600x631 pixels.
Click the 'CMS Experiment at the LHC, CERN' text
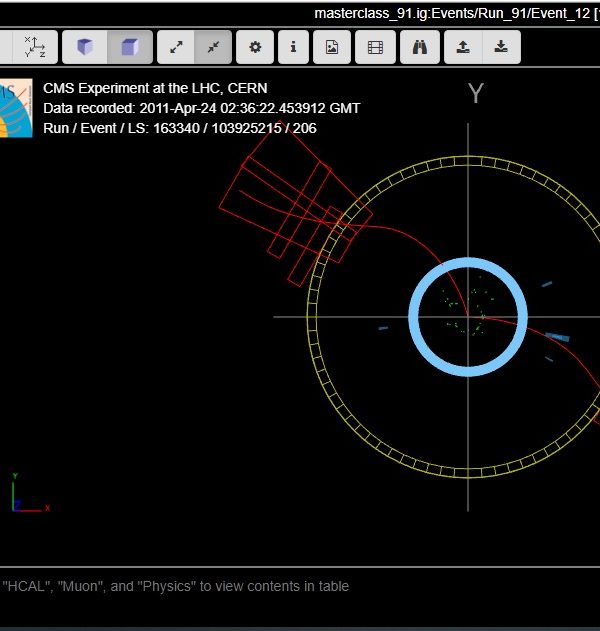(x=155, y=88)
